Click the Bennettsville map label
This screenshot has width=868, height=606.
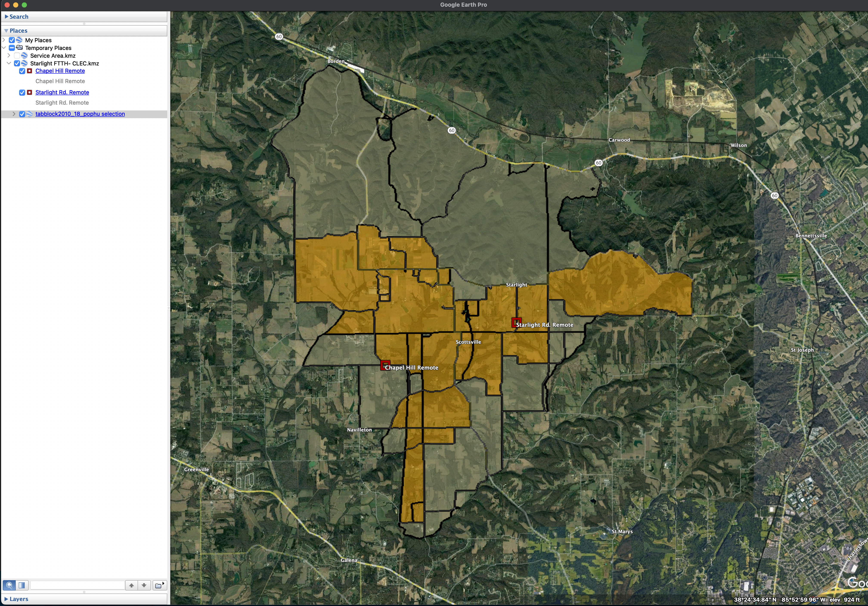coord(811,236)
